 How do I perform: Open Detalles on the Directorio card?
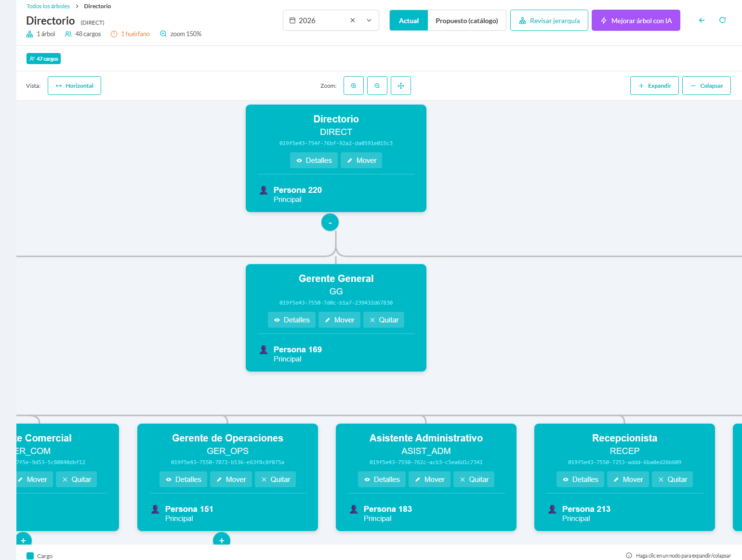pos(314,160)
